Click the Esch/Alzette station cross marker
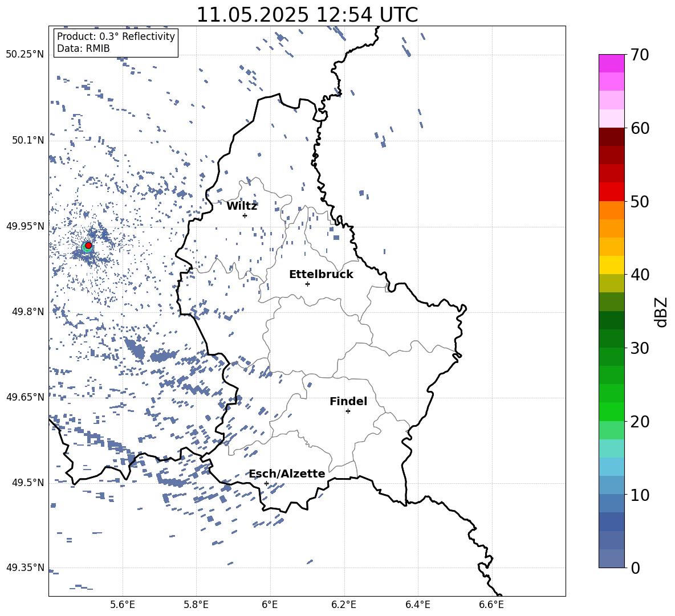The image size is (675, 616). [266, 483]
